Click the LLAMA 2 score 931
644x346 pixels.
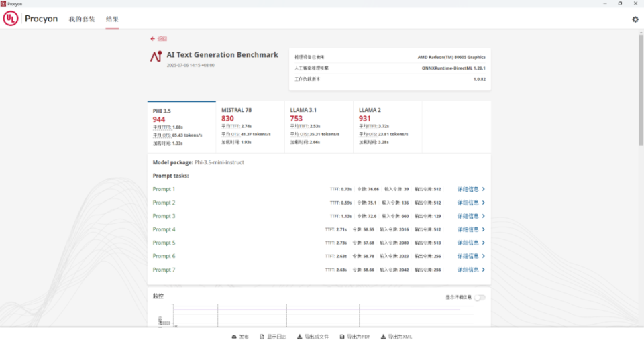pyautogui.click(x=365, y=119)
